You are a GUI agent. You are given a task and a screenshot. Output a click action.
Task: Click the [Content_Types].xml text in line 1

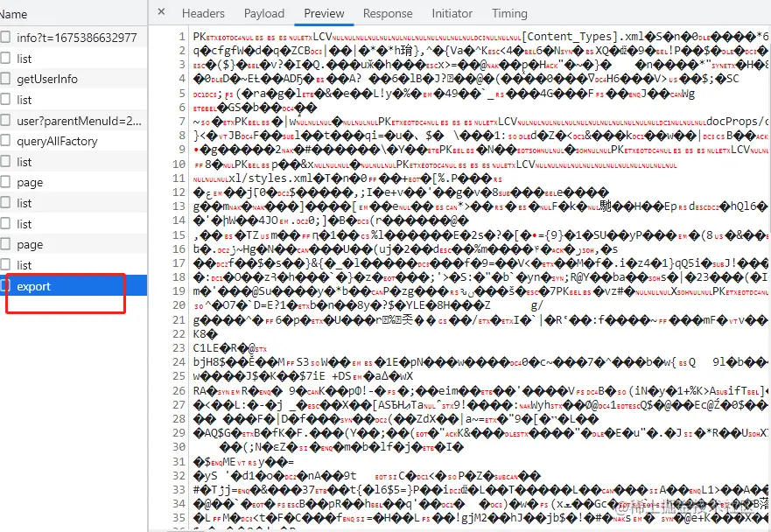pyautogui.click(x=583, y=37)
